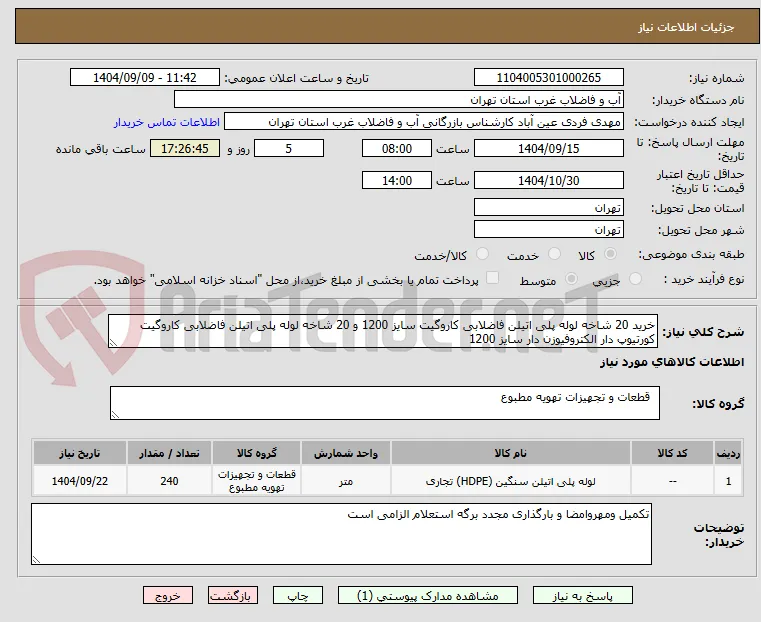The height and width of the screenshot is (622, 761).
Task: Click the بازگشت back button
Action: [233, 595]
